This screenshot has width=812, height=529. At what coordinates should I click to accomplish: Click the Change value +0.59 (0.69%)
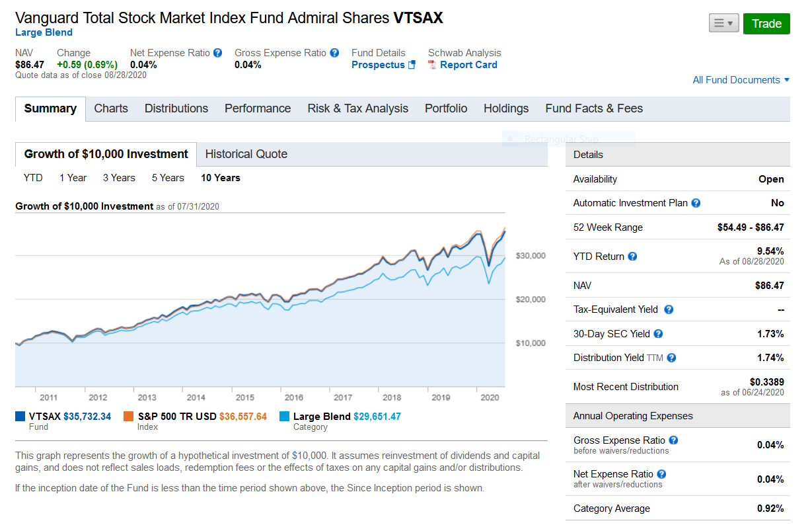(87, 65)
